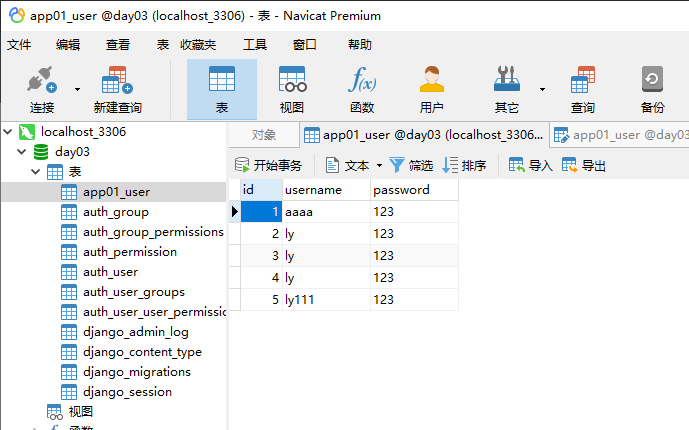This screenshot has height=430, width=689.
Task: Open the 其它 dropdown arrow
Action: click(543, 89)
